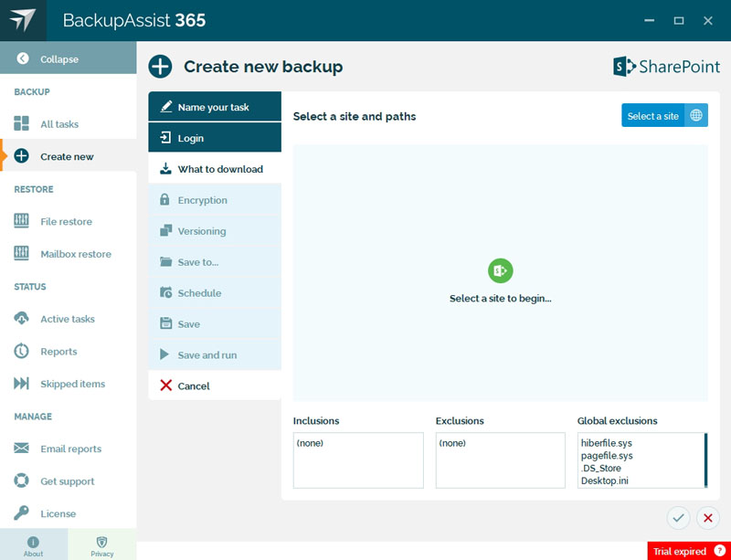Screen dimensions: 731x560
Task: Click the globe icon on Select a site
Action: (696, 115)
